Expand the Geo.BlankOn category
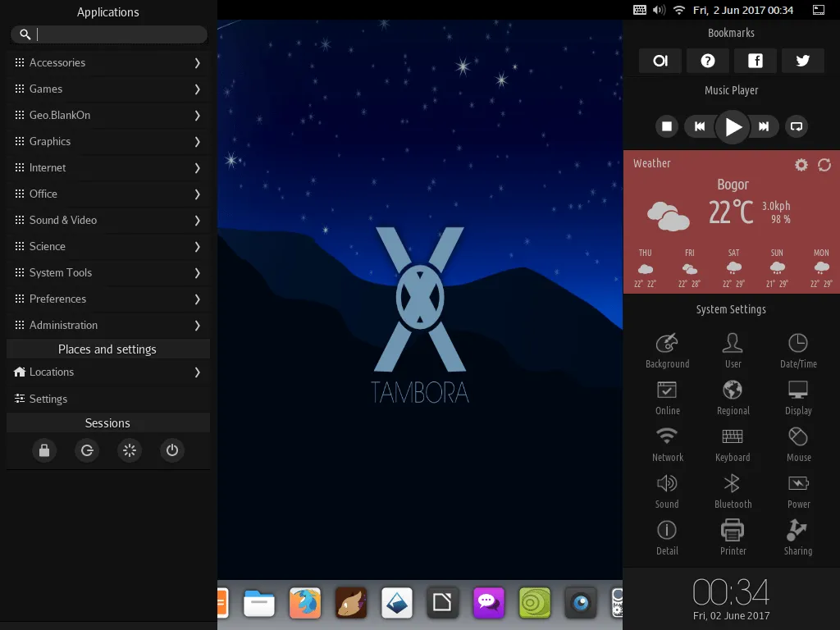Viewport: 840px width, 630px height. 107,115
